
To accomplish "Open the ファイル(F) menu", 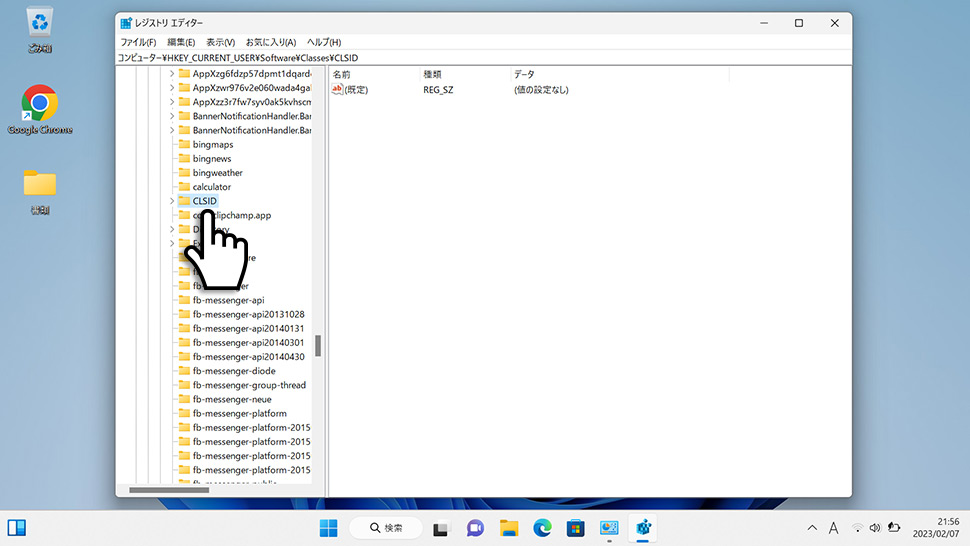I will (x=138, y=42).
